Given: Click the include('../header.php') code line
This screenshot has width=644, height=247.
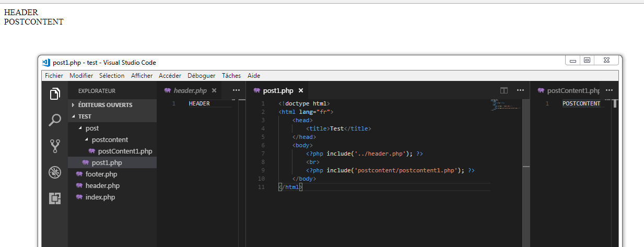Looking at the screenshot, I should point(365,154).
